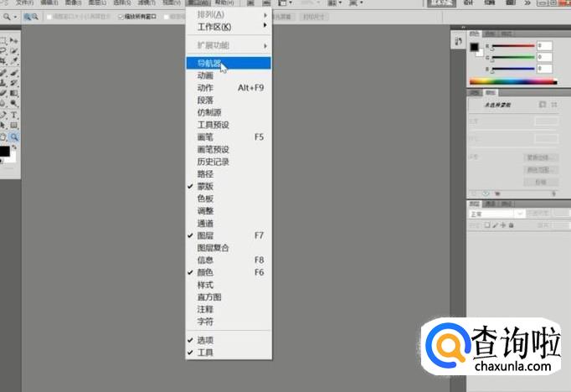The width and height of the screenshot is (571, 392).
Task: Open the Zoom tool preset picker arrow
Action: click(x=15, y=17)
